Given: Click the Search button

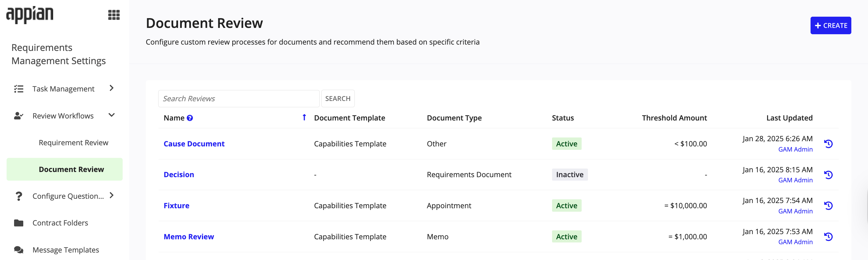Looking at the screenshot, I should (x=337, y=98).
